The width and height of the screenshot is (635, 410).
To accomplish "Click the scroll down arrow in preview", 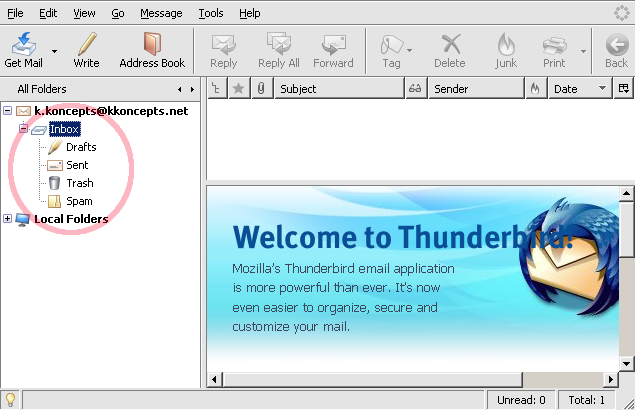I will tap(626, 363).
